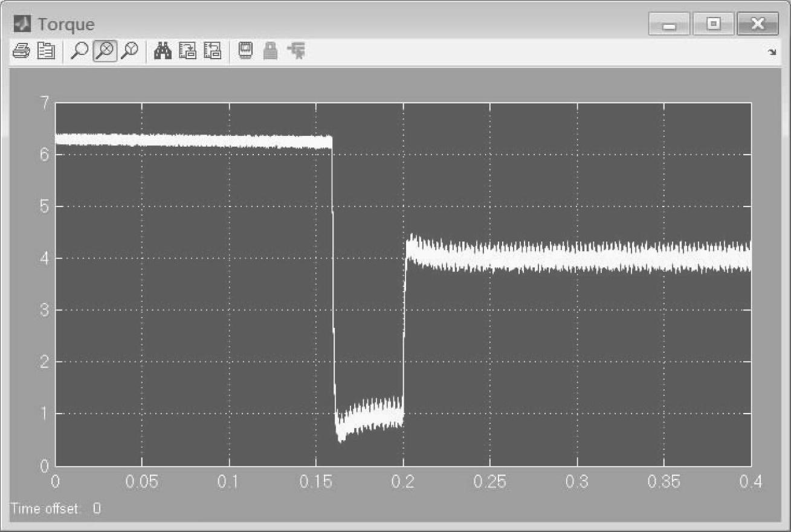Open the signal selection tool
Screen dimensions: 791x532
click(x=297, y=52)
